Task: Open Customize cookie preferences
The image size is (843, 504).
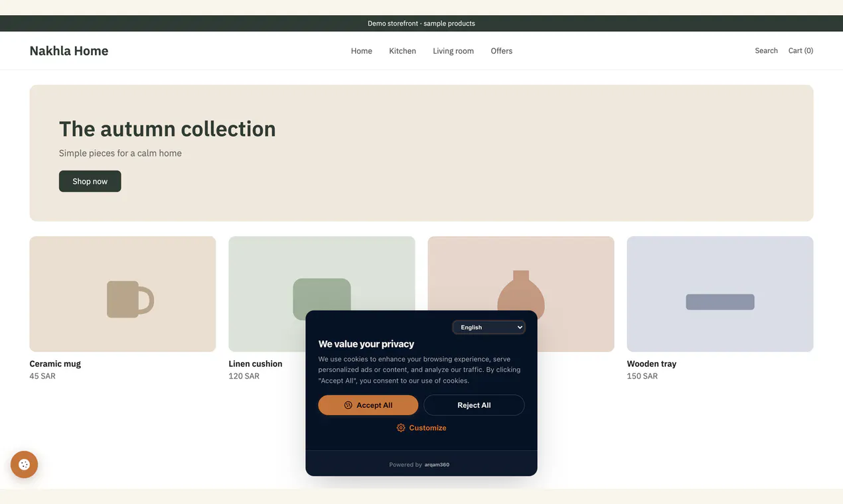Action: tap(421, 428)
